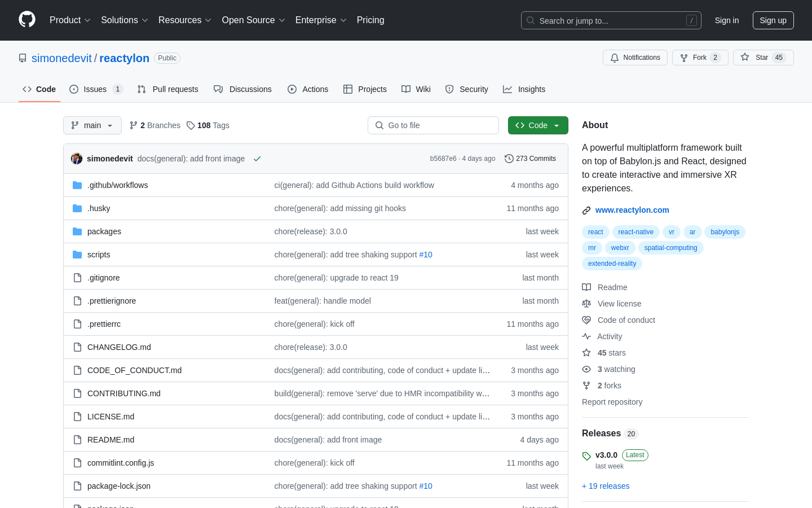The height and width of the screenshot is (508, 812).
Task: Click the CHANGELOG.md file icon
Action: (x=77, y=347)
